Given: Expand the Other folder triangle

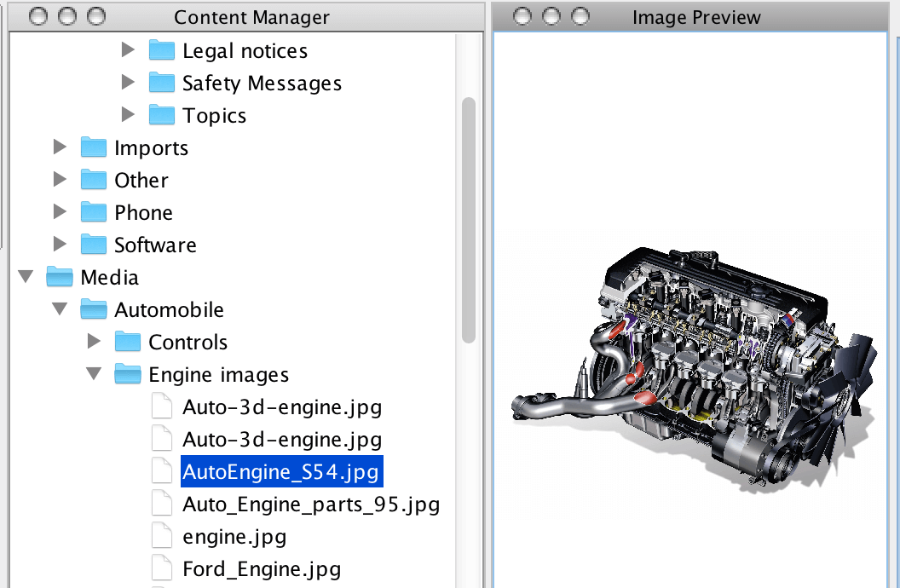Looking at the screenshot, I should 60,180.
